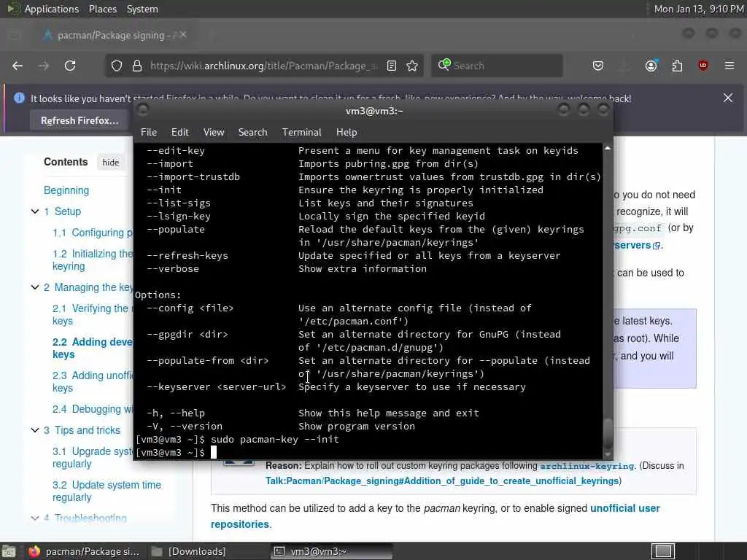Open 2.3 Adding unofficial keys link
The width and height of the screenshot is (747, 560).
click(93, 381)
